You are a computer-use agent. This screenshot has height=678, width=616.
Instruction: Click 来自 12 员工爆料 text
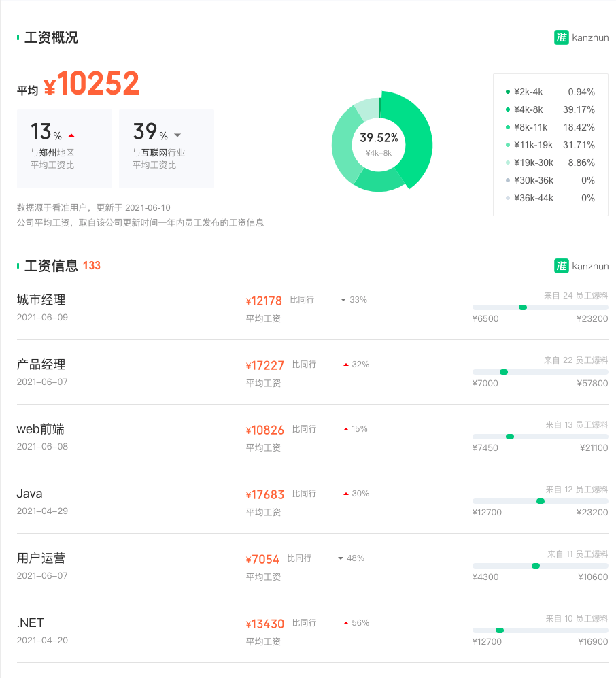(x=577, y=490)
